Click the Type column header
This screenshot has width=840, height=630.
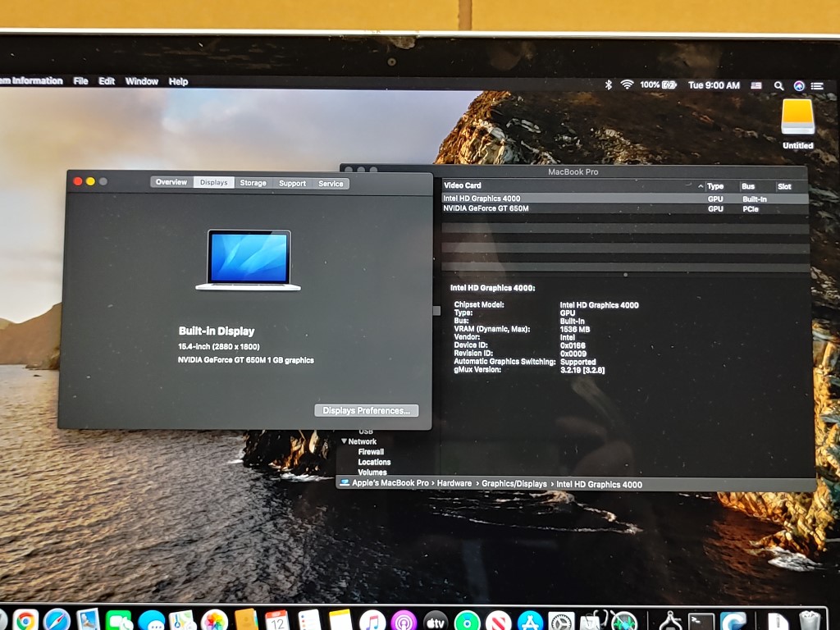tap(715, 186)
